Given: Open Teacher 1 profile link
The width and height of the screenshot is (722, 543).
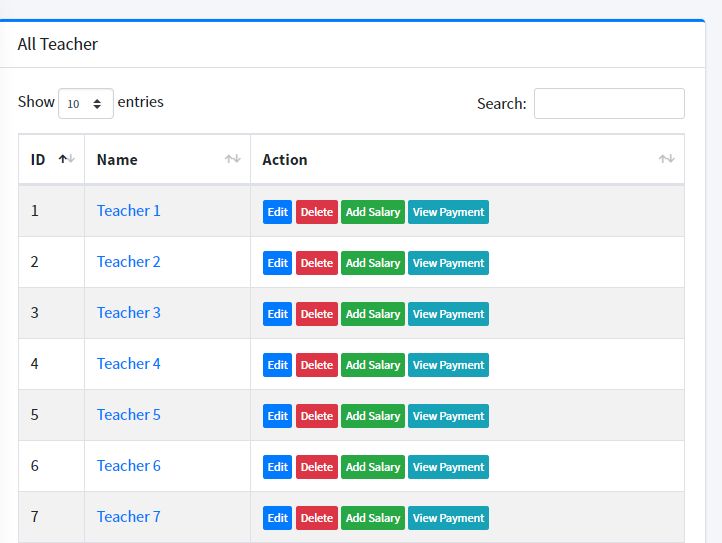Looking at the screenshot, I should coord(128,211).
